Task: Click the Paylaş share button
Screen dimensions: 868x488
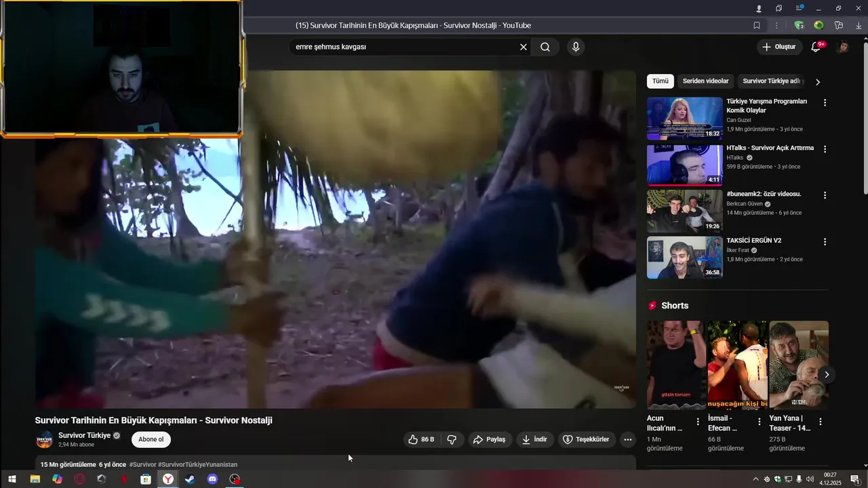Action: (x=490, y=439)
